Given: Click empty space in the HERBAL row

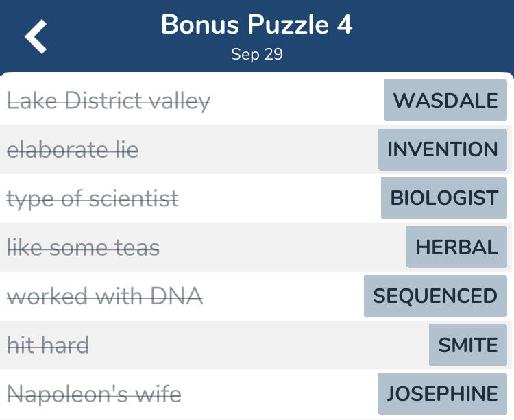Looking at the screenshot, I should click(281, 247).
